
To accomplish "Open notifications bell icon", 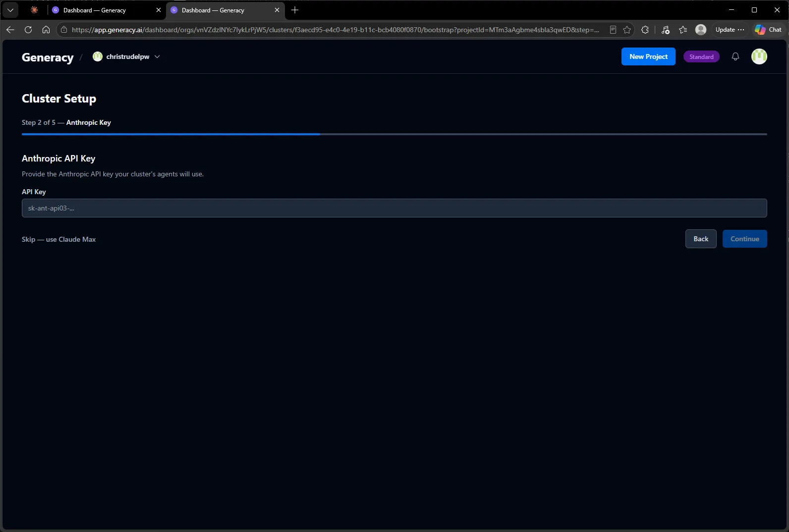I will (x=735, y=56).
